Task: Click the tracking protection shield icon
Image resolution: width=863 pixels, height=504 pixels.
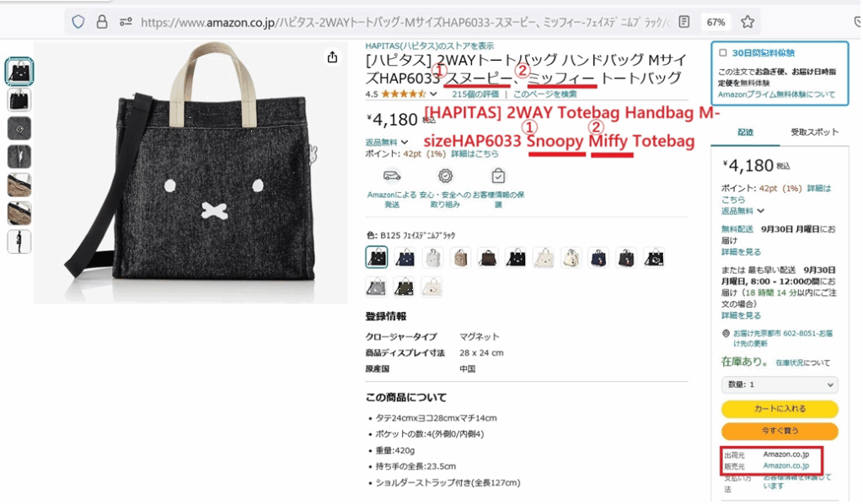Action: point(78,22)
